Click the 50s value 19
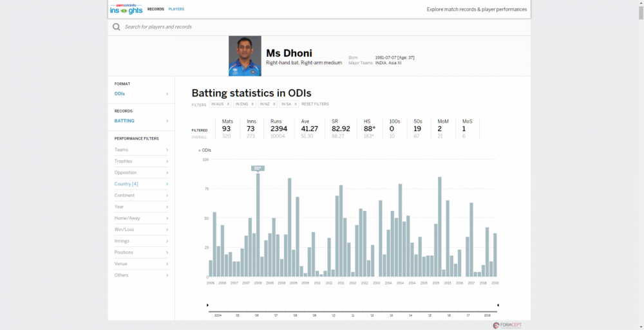This screenshot has height=330, width=644. pyautogui.click(x=417, y=129)
